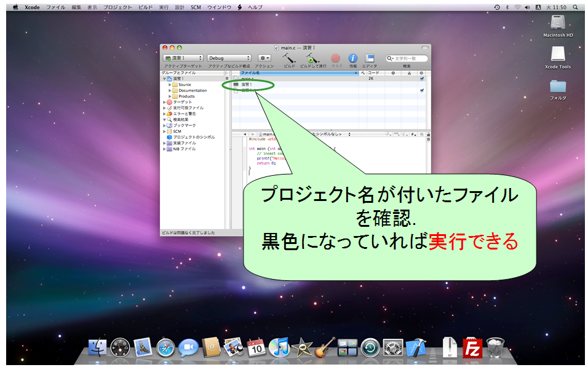
Task: Select the Source folder in the sidebar
Action: pos(181,85)
